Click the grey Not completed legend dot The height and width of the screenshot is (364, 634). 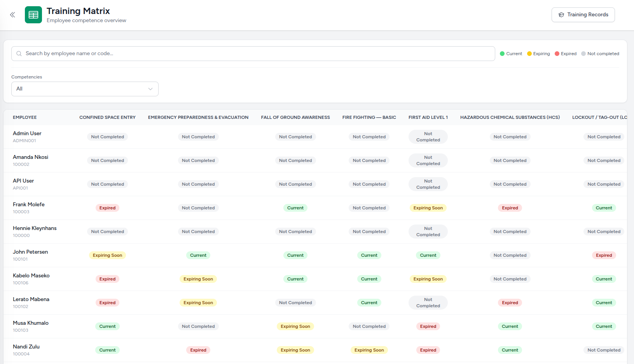[x=583, y=54]
